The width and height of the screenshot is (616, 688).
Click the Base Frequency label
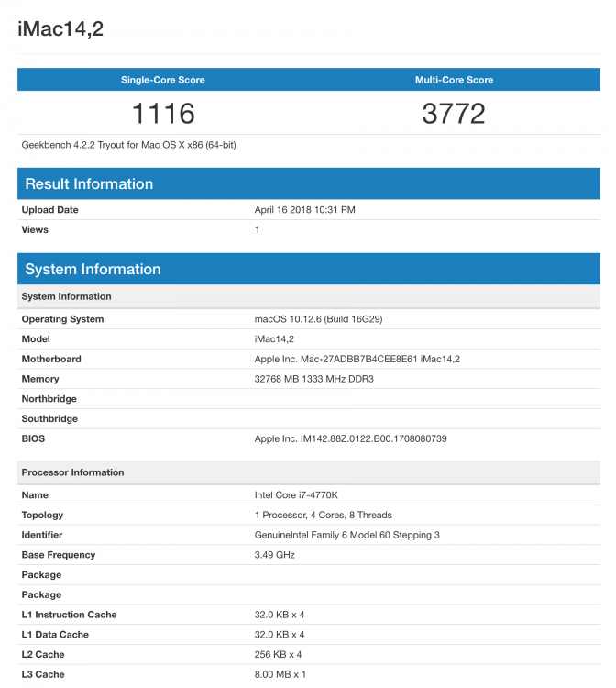pos(59,555)
